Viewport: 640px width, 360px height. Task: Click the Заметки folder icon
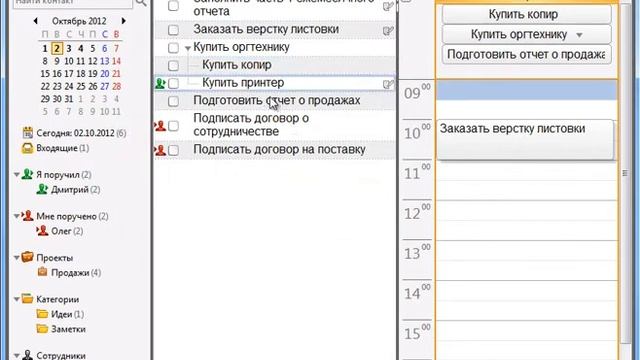[x=42, y=329]
